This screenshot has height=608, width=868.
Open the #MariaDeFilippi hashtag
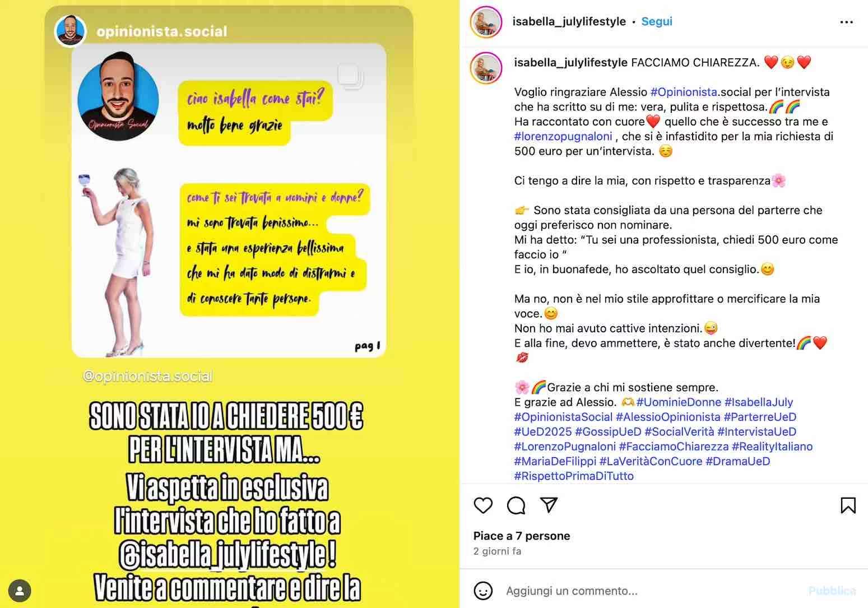click(555, 461)
